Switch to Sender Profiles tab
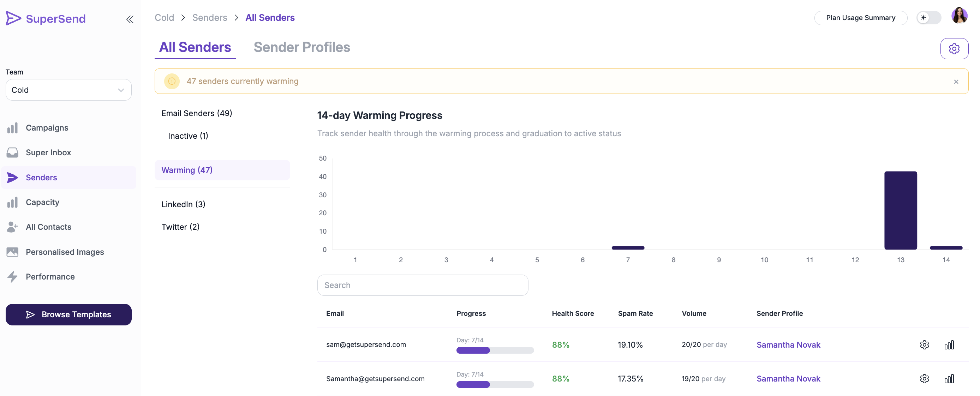Viewport: 980px width, 396px height. tap(301, 47)
